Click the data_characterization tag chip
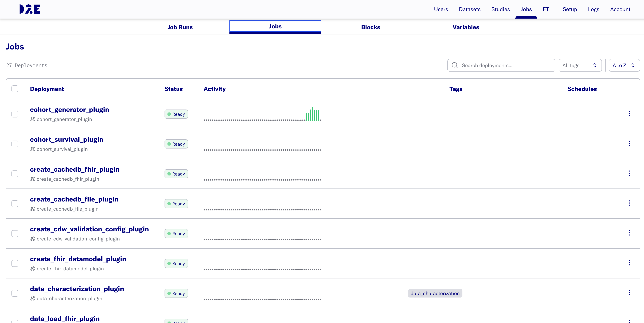This screenshot has width=644, height=323. (435, 293)
